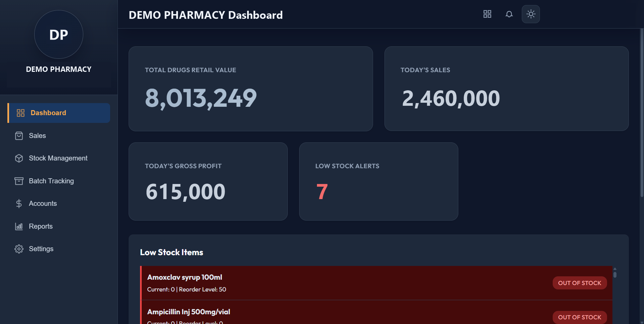This screenshot has height=324, width=644.
Task: Open the Reports menu item
Action: click(x=59, y=226)
